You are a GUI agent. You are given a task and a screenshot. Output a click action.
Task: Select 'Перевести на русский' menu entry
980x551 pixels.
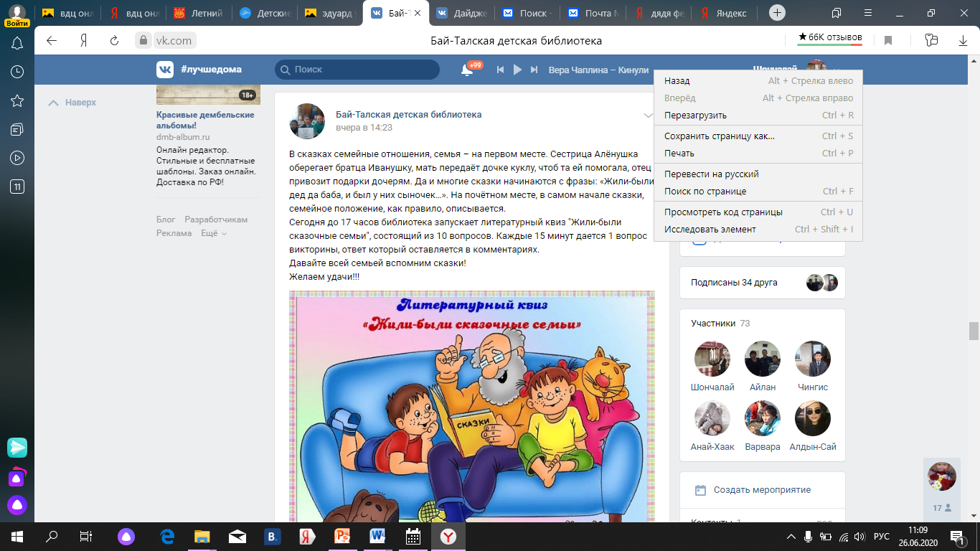click(x=712, y=174)
